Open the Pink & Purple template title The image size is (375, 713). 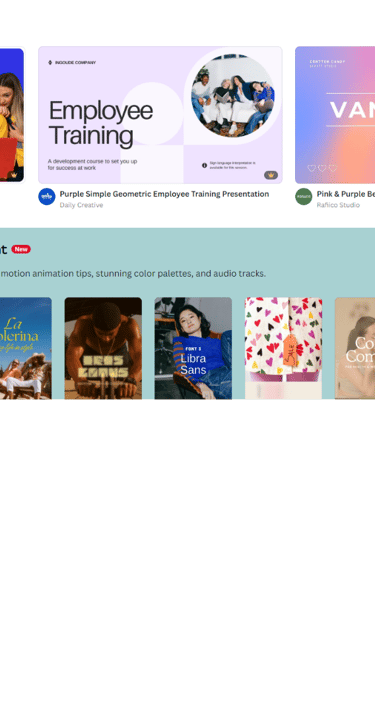click(x=346, y=194)
